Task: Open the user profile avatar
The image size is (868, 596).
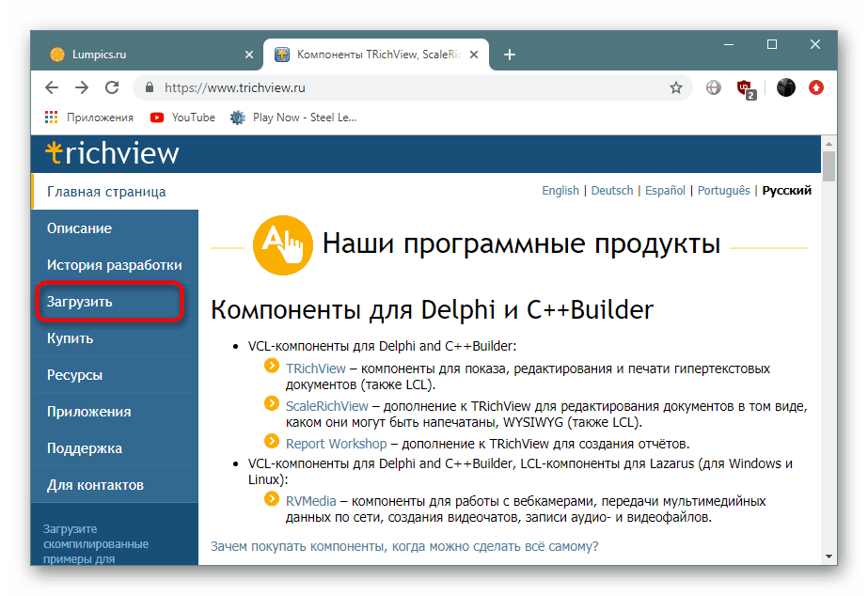Action: pos(785,87)
